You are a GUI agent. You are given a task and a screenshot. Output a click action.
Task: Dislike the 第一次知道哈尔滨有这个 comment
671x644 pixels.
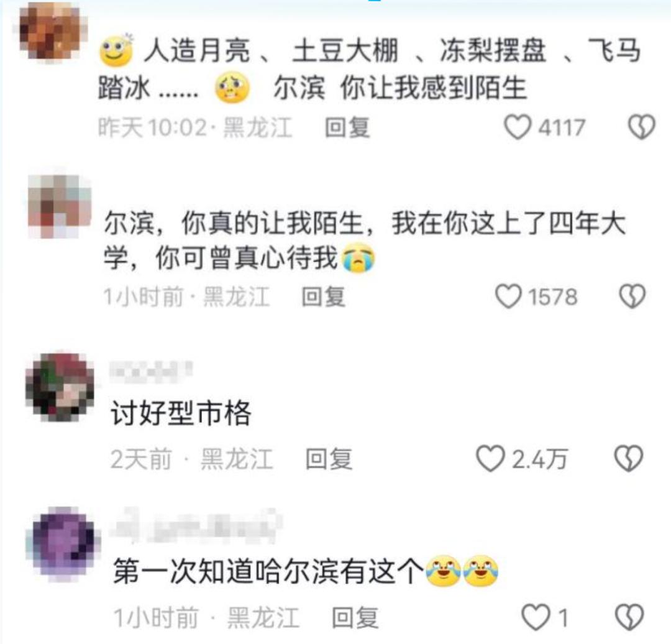[629, 617]
